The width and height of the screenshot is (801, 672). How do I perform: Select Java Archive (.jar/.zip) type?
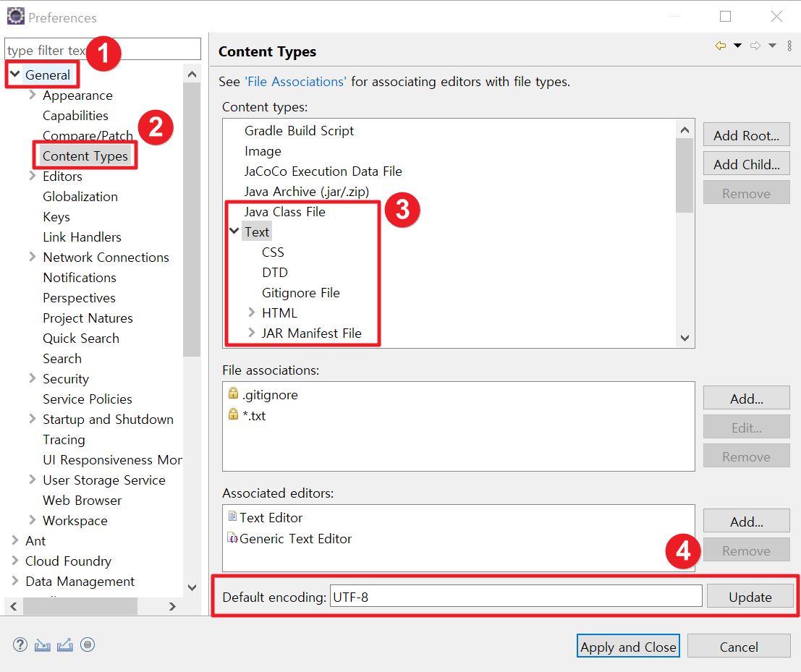307,192
